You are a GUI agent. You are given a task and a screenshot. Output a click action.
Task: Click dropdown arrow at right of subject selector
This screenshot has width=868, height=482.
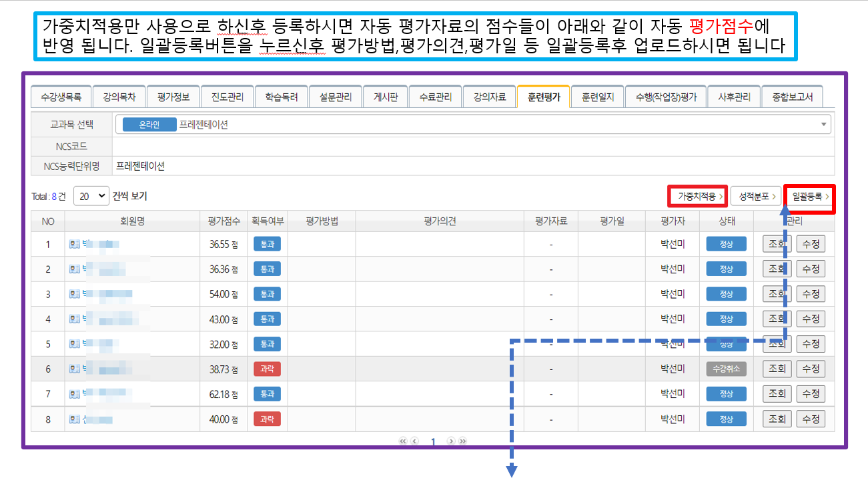point(824,125)
